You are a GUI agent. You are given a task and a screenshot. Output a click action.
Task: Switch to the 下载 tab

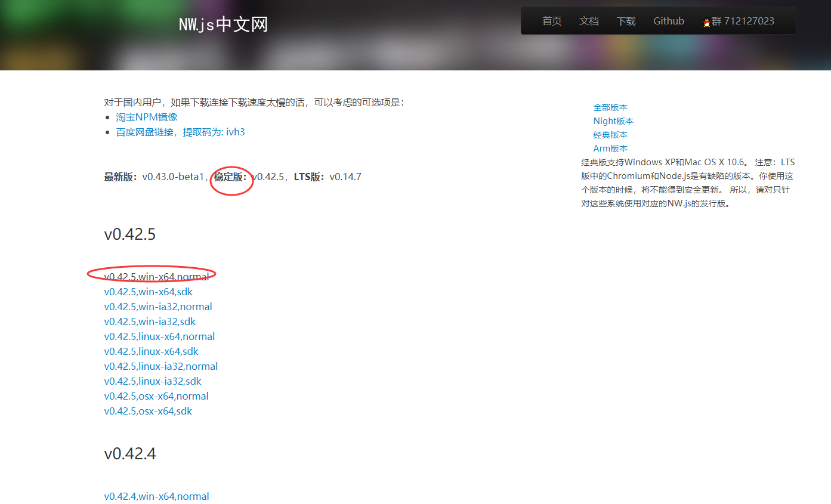click(x=626, y=21)
